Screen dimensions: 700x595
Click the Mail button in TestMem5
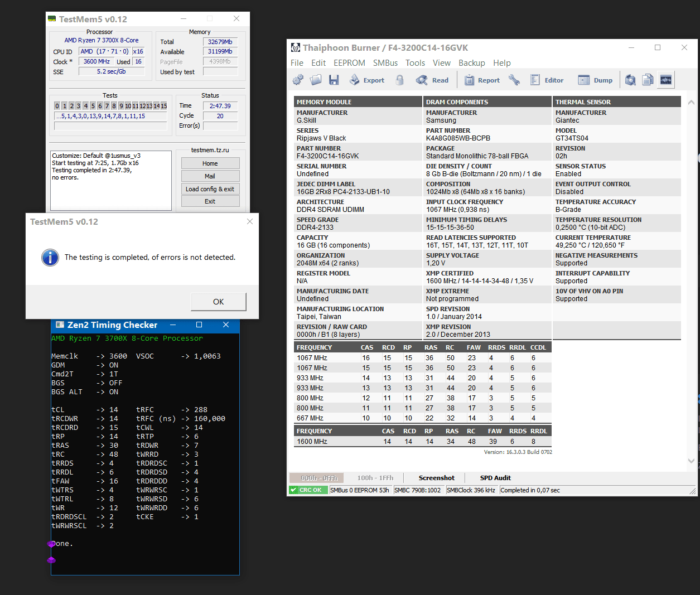point(210,176)
